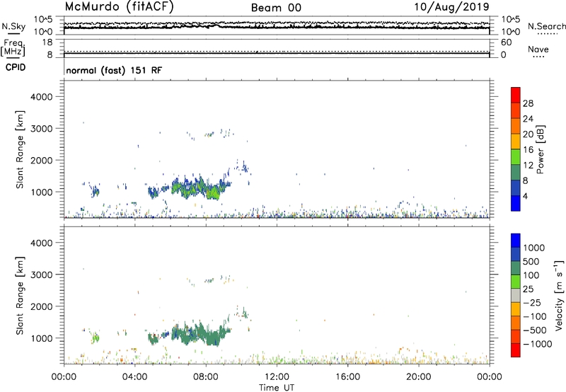
Task: Click the text normal (fast) 151 RF
Action: pos(114,70)
